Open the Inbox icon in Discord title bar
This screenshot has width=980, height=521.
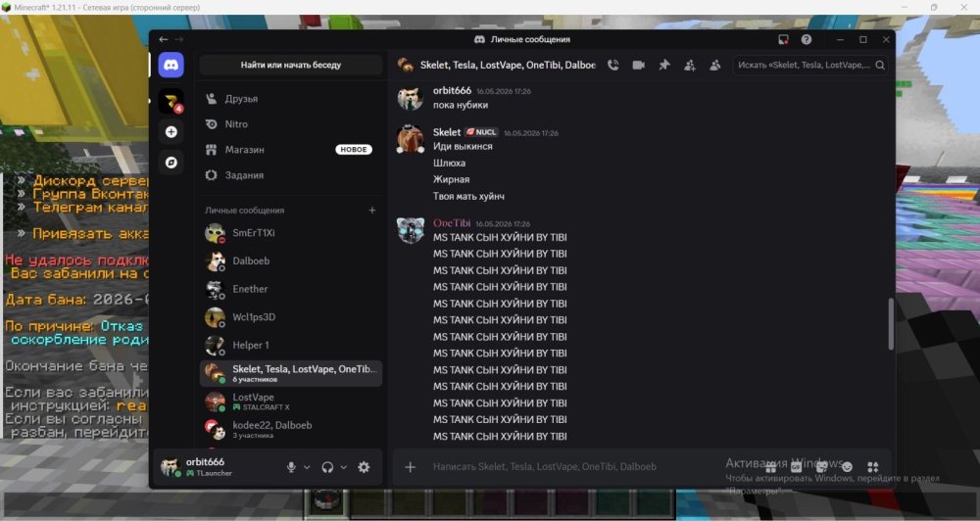click(x=783, y=39)
